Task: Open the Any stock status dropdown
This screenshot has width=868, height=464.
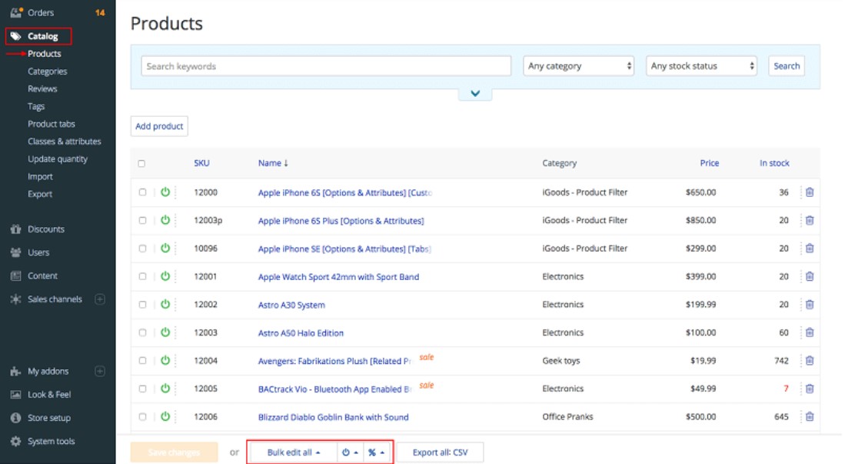Action: click(701, 66)
